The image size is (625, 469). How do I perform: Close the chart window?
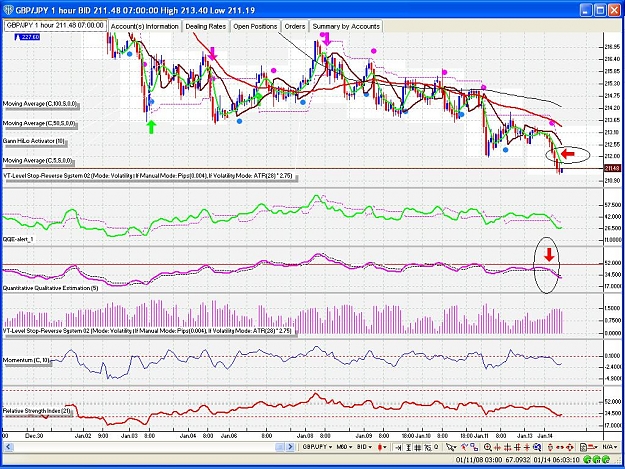(614, 10)
